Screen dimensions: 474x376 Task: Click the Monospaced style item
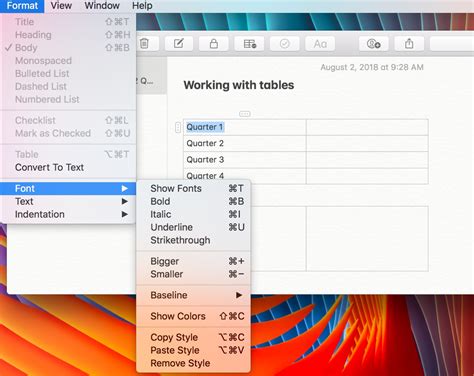[68, 61]
